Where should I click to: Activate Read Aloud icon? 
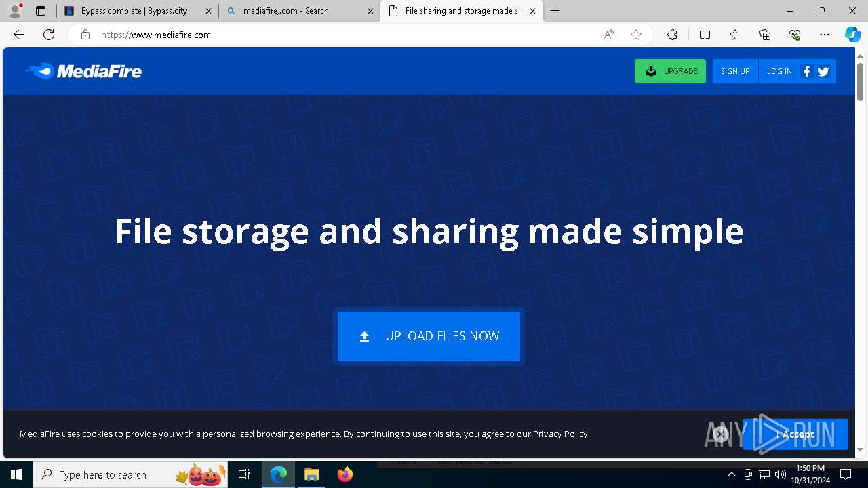(609, 35)
